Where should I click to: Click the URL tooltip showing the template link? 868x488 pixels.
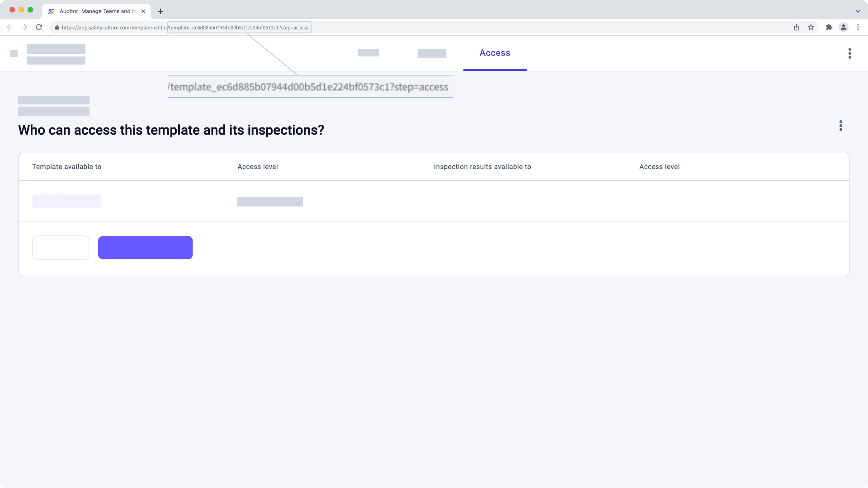(311, 86)
